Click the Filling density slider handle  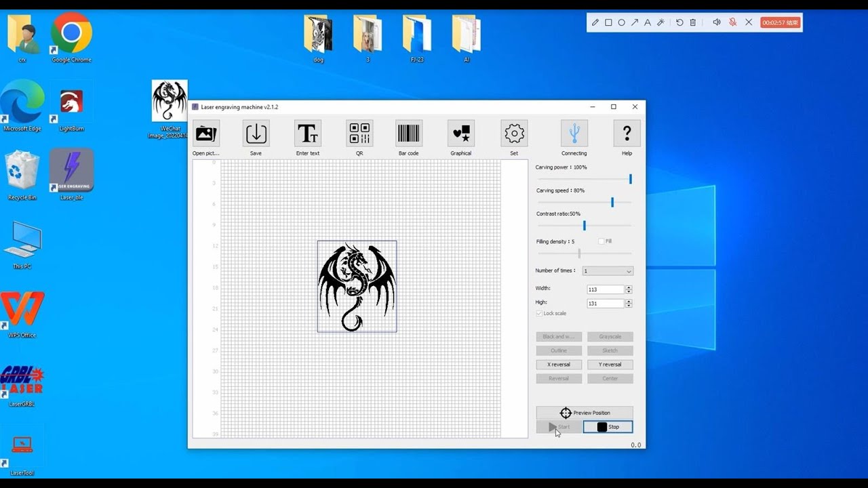tap(579, 253)
